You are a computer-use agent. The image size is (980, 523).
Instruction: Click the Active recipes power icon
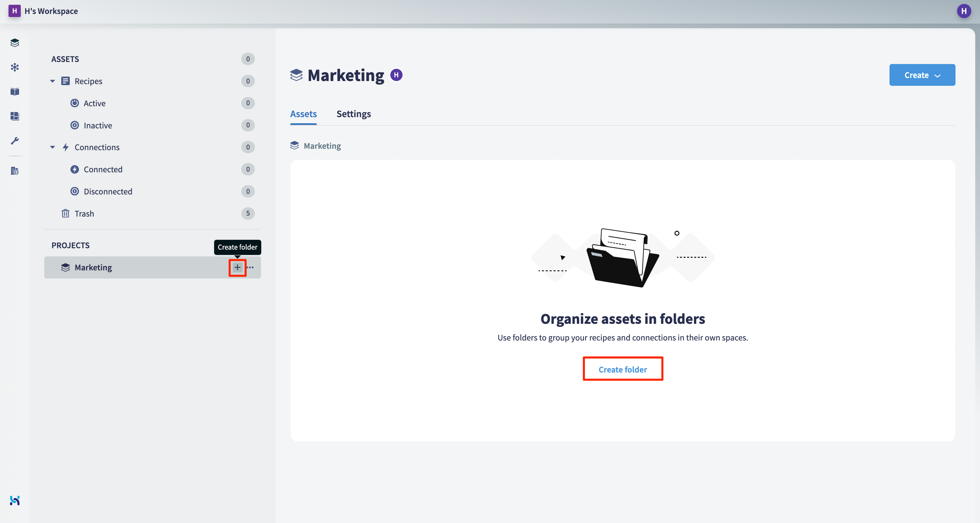click(75, 103)
